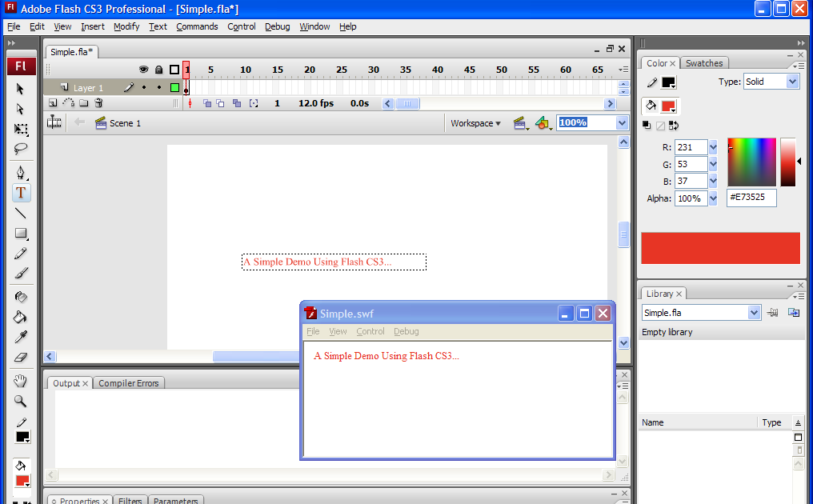Click the Edit Symbols icon
The height and width of the screenshot is (504, 813).
click(x=543, y=123)
